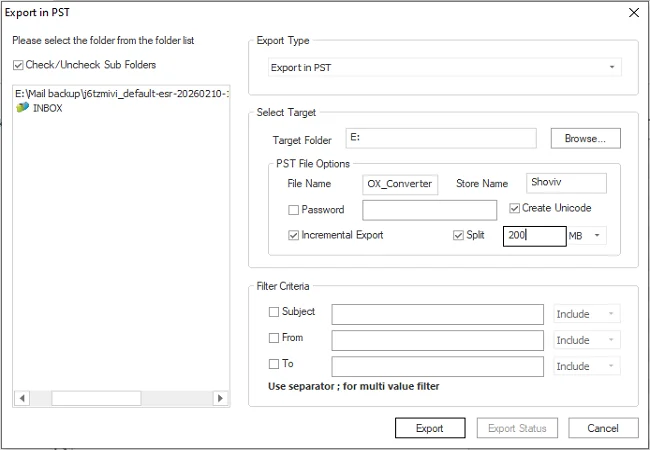
Task: Enable the From filter checkbox
Action: [274, 338]
